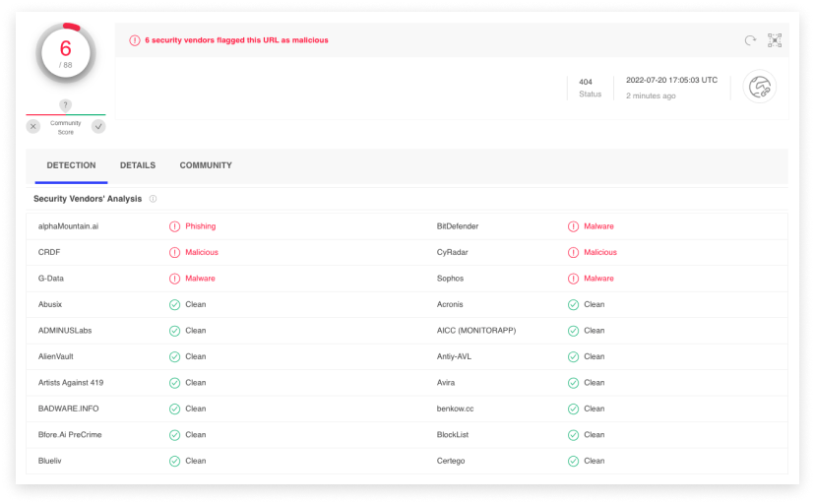Click the benkow.cc vendor name
This screenshot has width=815, height=504.
(x=456, y=409)
